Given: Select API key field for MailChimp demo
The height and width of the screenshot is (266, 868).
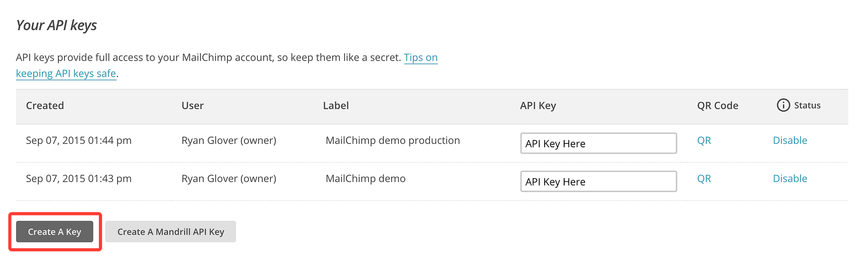Looking at the screenshot, I should [598, 182].
